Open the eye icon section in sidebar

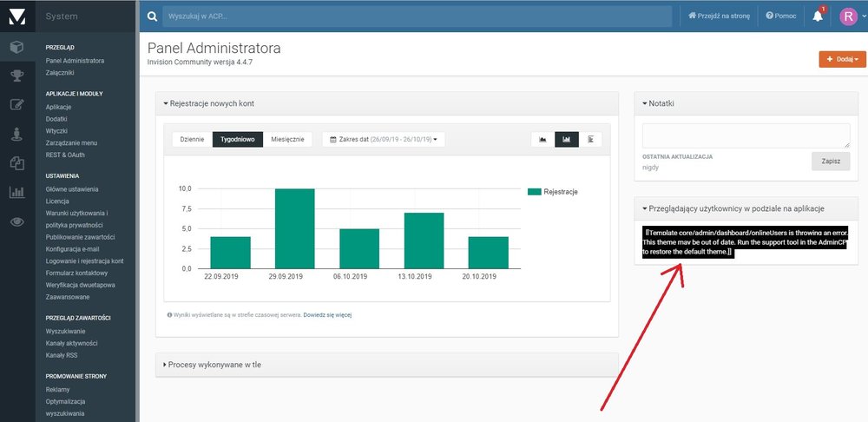point(16,222)
